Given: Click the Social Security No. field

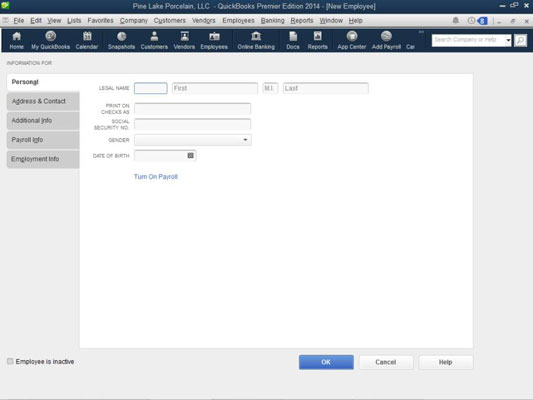Looking at the screenshot, I should click(192, 124).
